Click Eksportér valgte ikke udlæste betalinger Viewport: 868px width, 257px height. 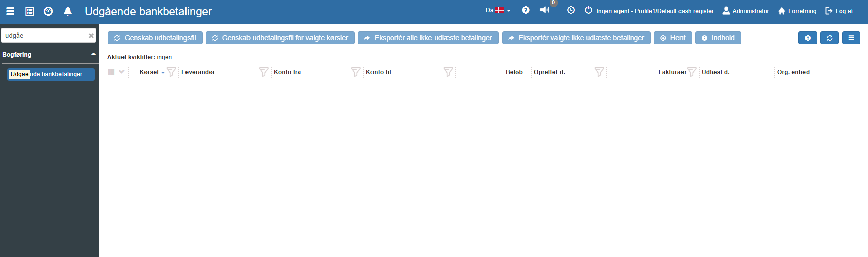click(x=576, y=38)
